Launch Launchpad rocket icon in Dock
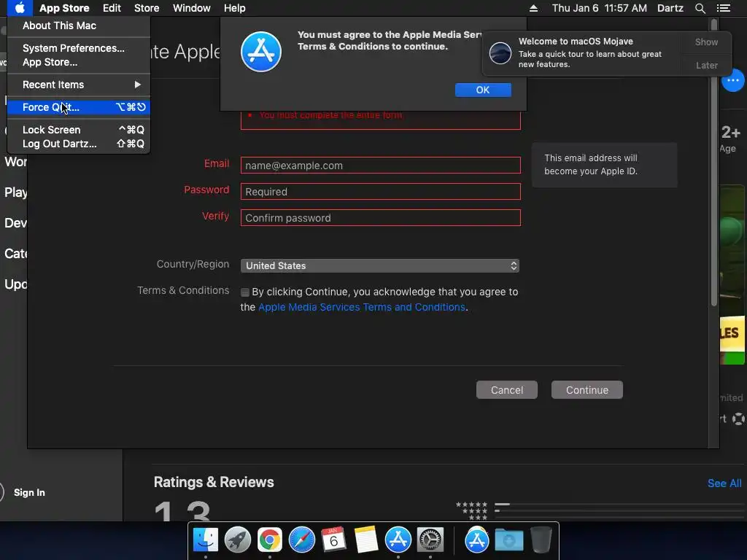This screenshot has width=747, height=560. [x=237, y=540]
